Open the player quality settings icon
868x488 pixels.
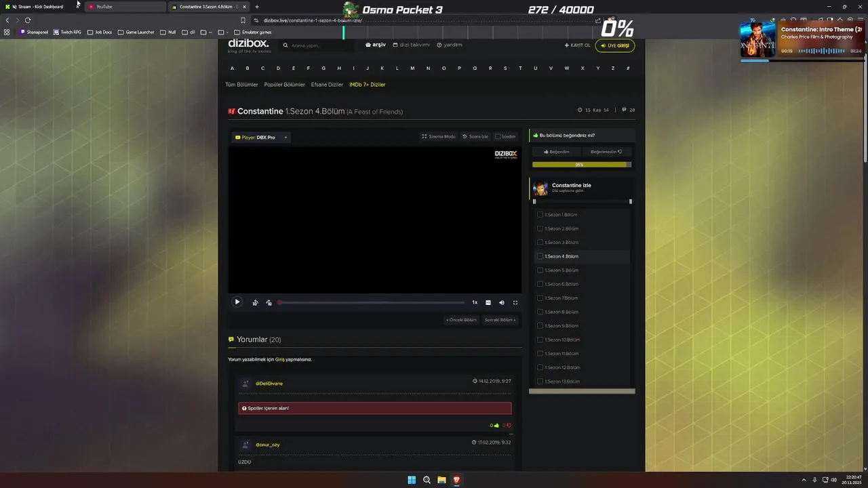(x=488, y=303)
